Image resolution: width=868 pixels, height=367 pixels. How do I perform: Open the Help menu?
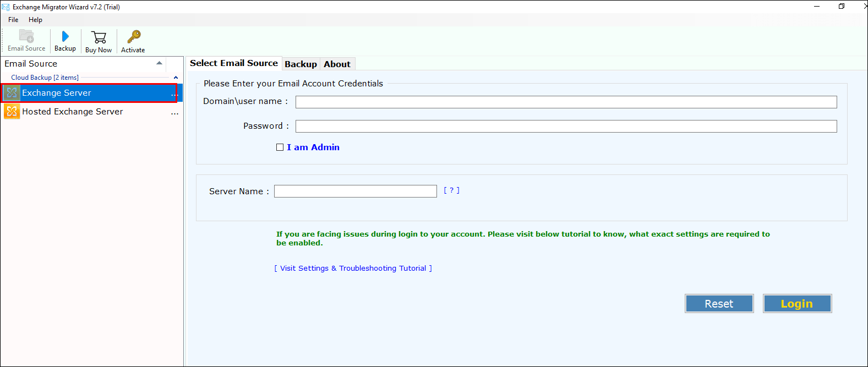pyautogui.click(x=35, y=20)
